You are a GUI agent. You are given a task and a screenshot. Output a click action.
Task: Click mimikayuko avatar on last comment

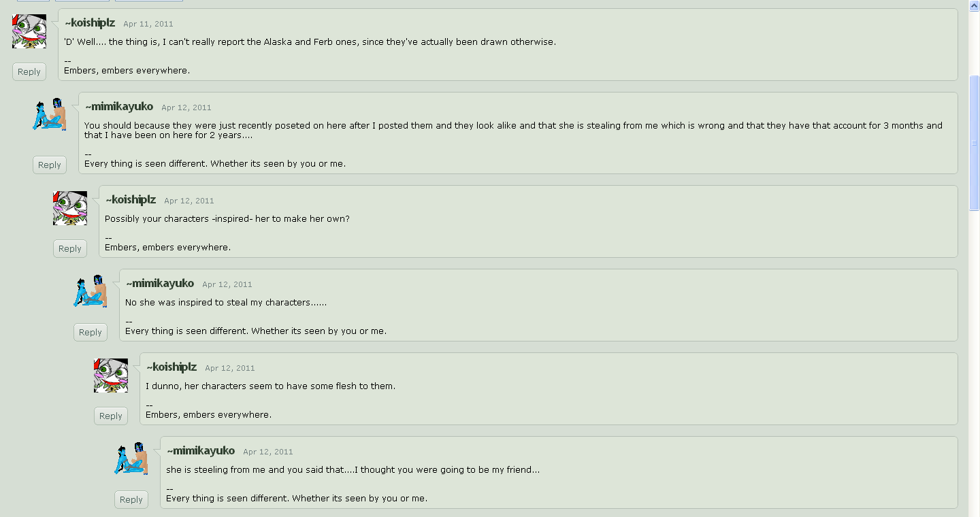[131, 458]
